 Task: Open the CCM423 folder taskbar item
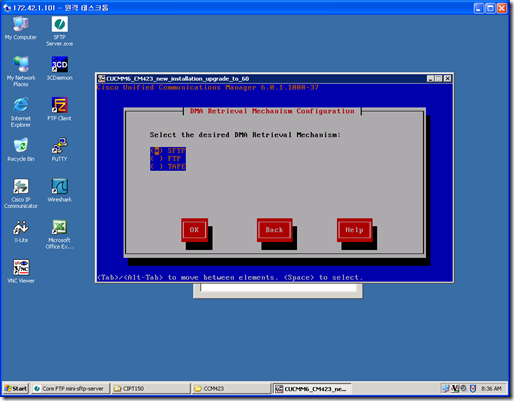click(231, 388)
